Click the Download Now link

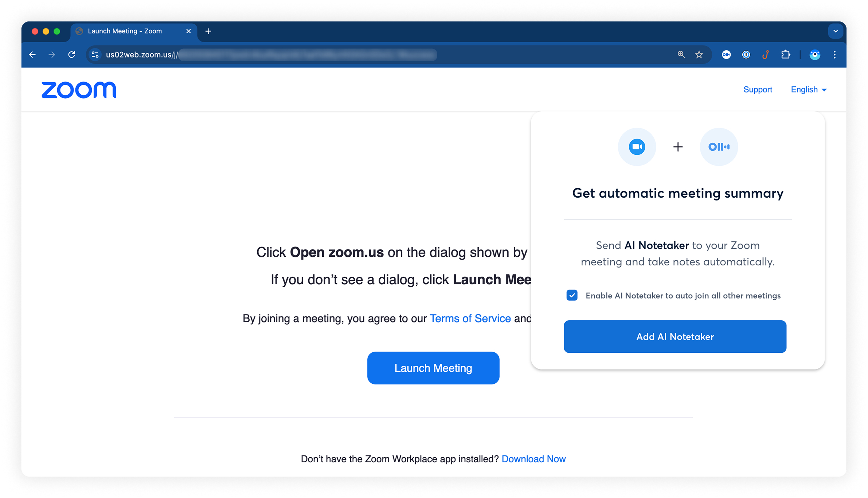tap(533, 459)
